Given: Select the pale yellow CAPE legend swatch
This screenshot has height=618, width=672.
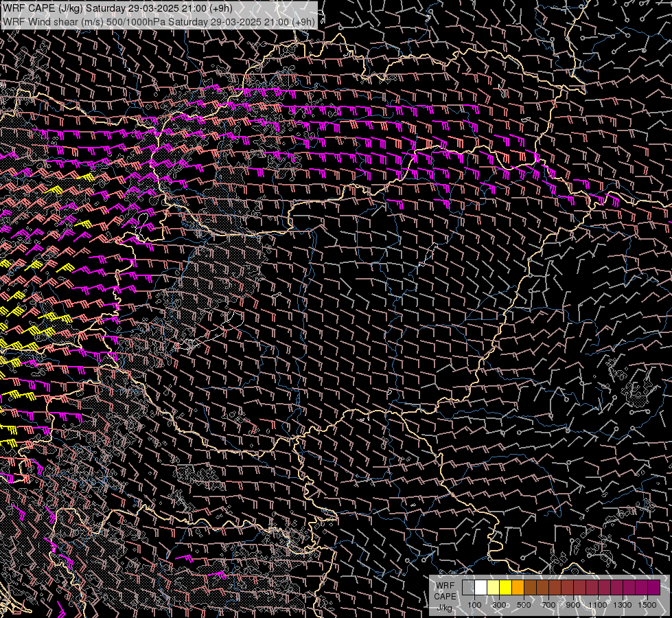Looking at the screenshot, I should click(494, 588).
